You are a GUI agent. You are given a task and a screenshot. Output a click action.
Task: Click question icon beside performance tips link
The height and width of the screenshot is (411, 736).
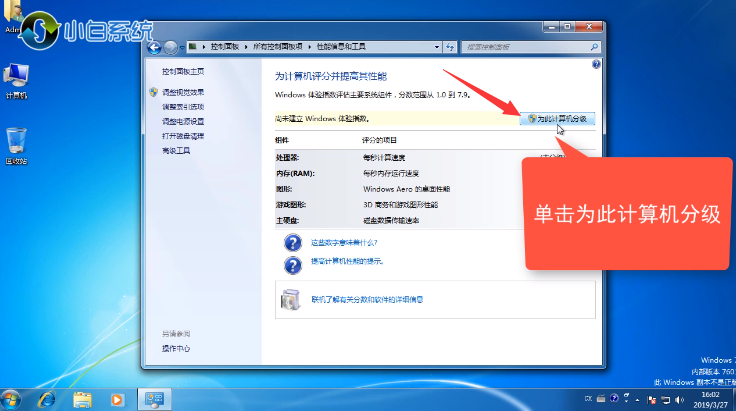[x=292, y=265]
